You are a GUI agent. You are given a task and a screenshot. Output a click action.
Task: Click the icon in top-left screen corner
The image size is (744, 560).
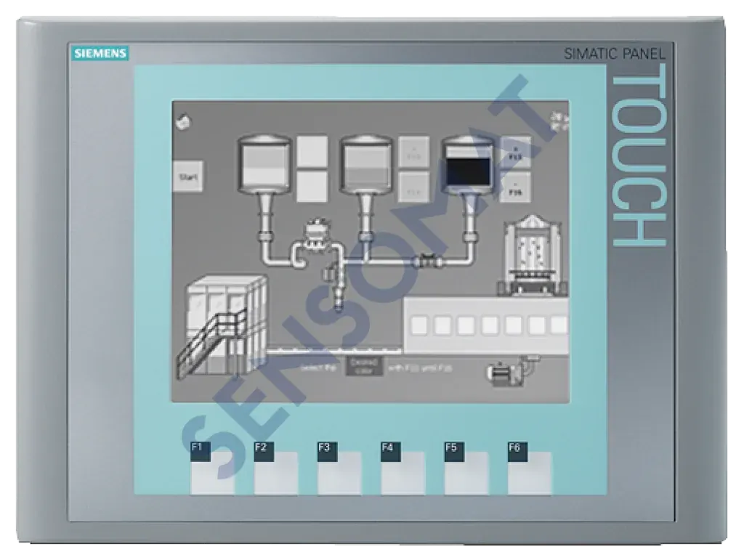(x=183, y=121)
